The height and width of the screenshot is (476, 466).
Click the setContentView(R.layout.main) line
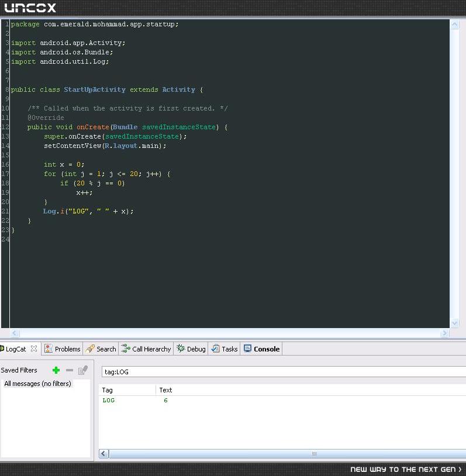point(105,146)
